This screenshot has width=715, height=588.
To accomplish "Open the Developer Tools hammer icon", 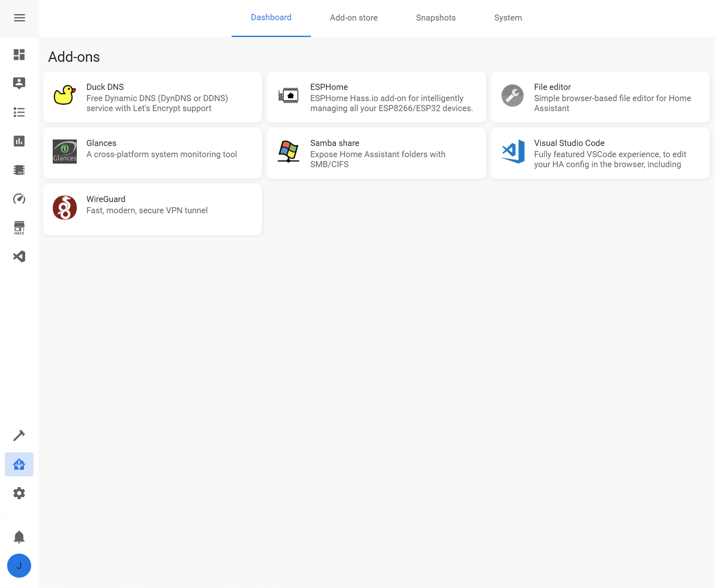I will click(x=19, y=435).
